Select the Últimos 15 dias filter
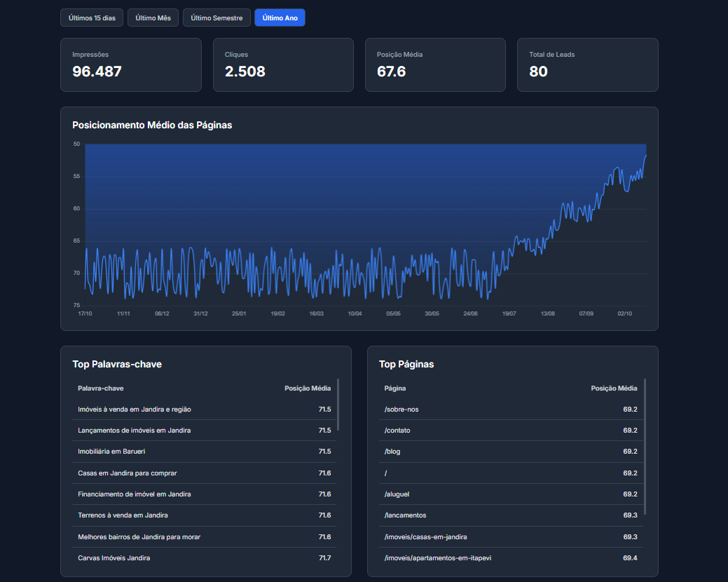The image size is (728, 582). tap(91, 18)
